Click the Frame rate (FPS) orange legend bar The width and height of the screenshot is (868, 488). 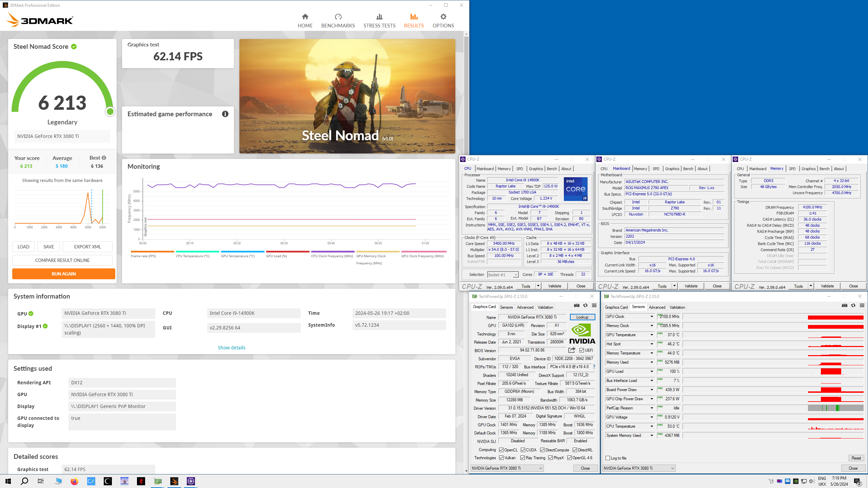pyautogui.click(x=152, y=251)
